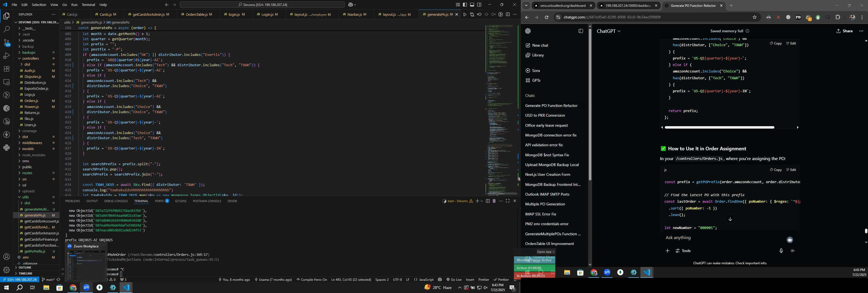Toggle the ChatGPT sidebar closed
This screenshot has height=293, width=868.
[x=580, y=31]
